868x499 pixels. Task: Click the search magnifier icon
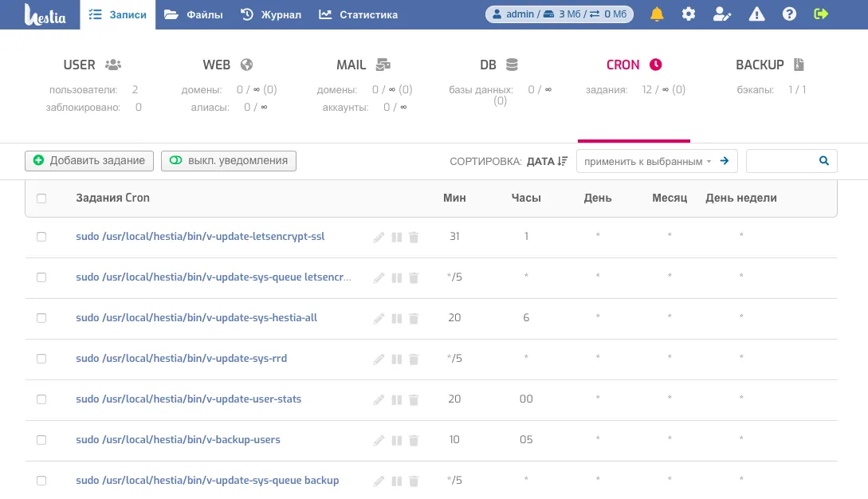tap(824, 161)
